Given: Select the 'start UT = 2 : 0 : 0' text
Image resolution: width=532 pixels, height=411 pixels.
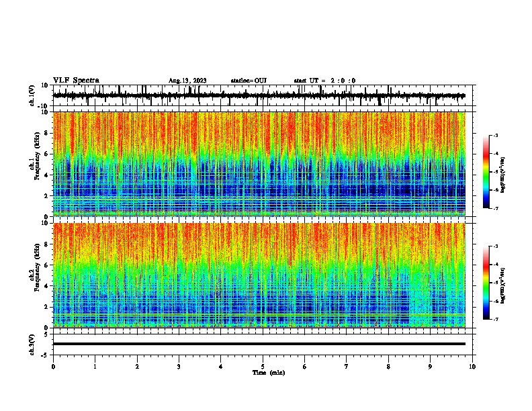Looking at the screenshot, I should tap(324, 81).
